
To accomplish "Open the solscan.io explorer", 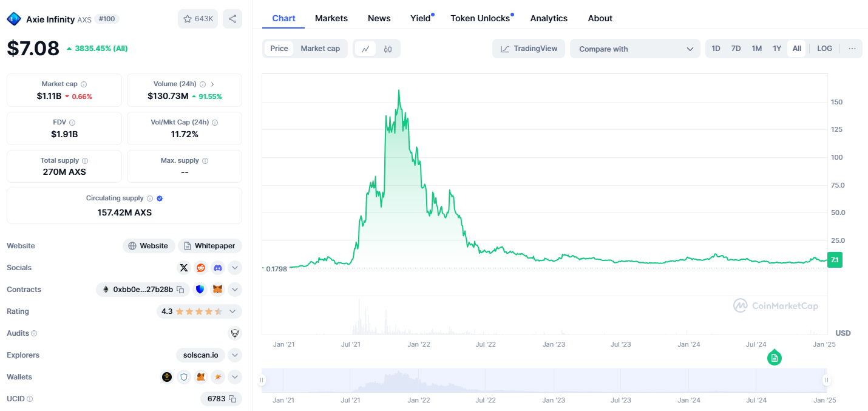I will [200, 355].
